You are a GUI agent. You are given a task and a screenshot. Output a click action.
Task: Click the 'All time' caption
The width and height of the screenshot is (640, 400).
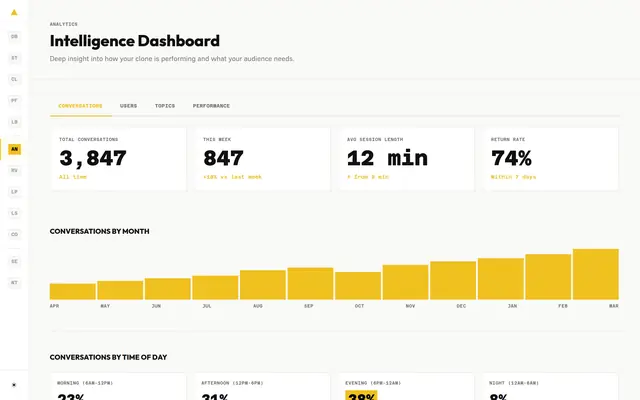pos(73,177)
